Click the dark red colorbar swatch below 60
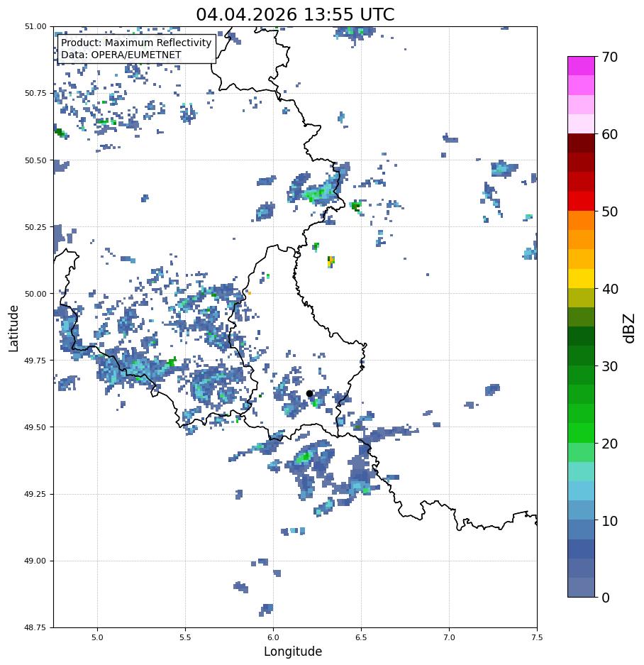The width and height of the screenshot is (644, 665). tap(582, 143)
